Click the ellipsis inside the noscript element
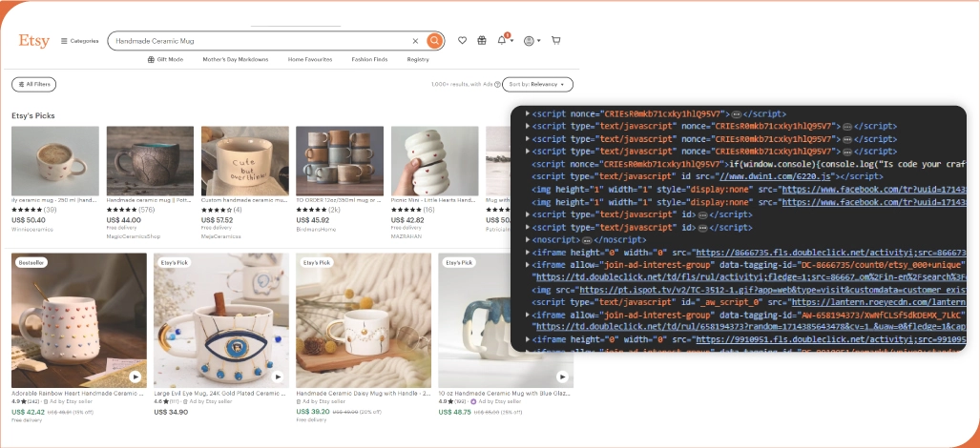980x448 pixels. click(x=587, y=240)
